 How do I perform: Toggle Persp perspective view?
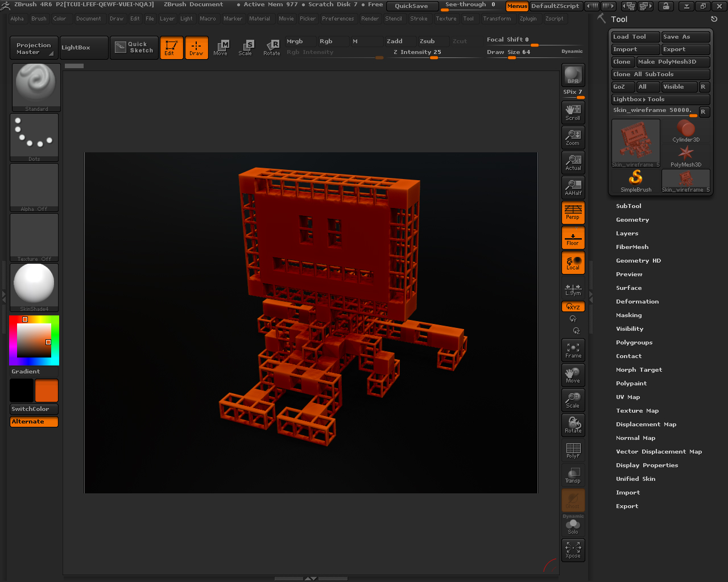click(573, 211)
